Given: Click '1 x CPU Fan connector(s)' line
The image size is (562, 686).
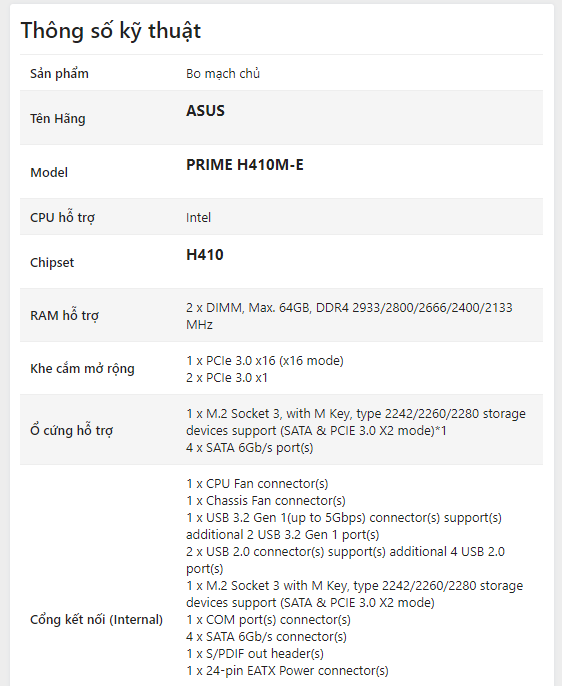Looking at the screenshot, I should pos(257,483).
